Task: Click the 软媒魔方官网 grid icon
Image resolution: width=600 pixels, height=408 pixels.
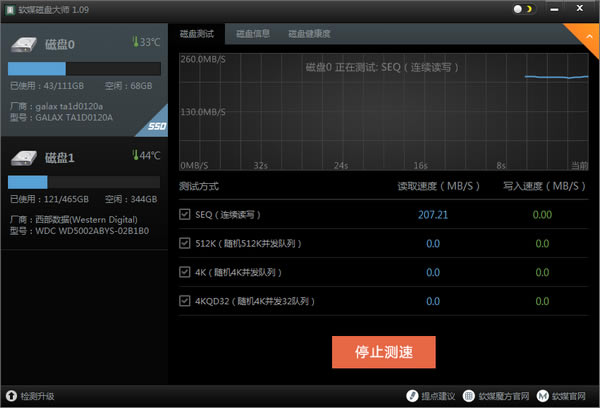Action: [x=468, y=396]
